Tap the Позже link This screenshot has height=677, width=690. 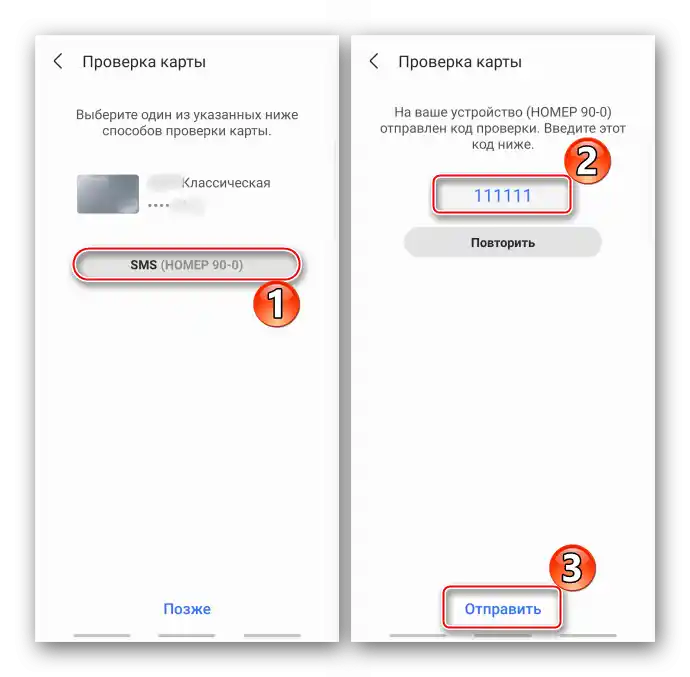[x=187, y=609]
